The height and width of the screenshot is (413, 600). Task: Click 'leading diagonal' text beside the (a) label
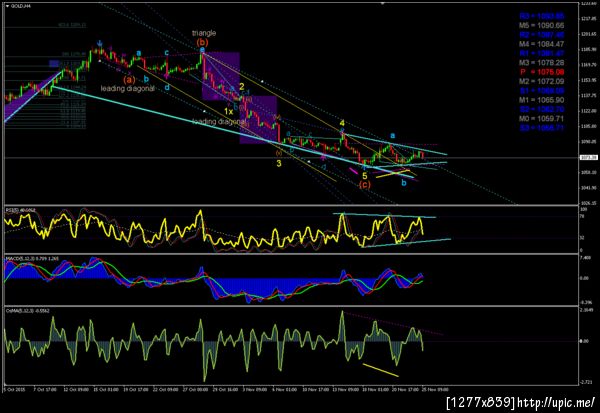coord(128,88)
